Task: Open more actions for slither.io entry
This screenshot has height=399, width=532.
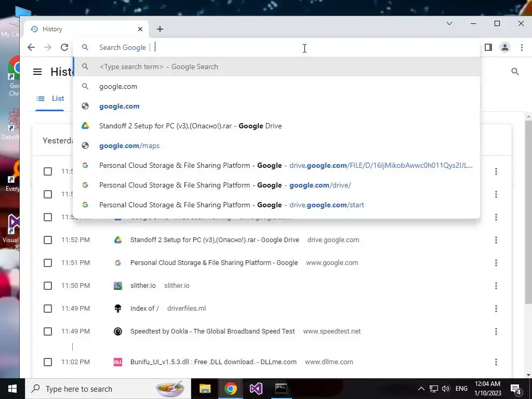Action: (x=496, y=286)
